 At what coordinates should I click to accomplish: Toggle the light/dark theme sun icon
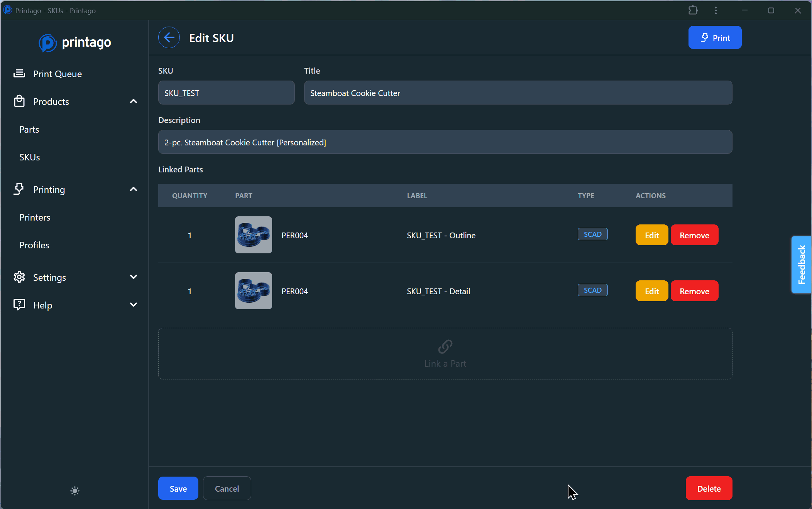click(x=75, y=490)
